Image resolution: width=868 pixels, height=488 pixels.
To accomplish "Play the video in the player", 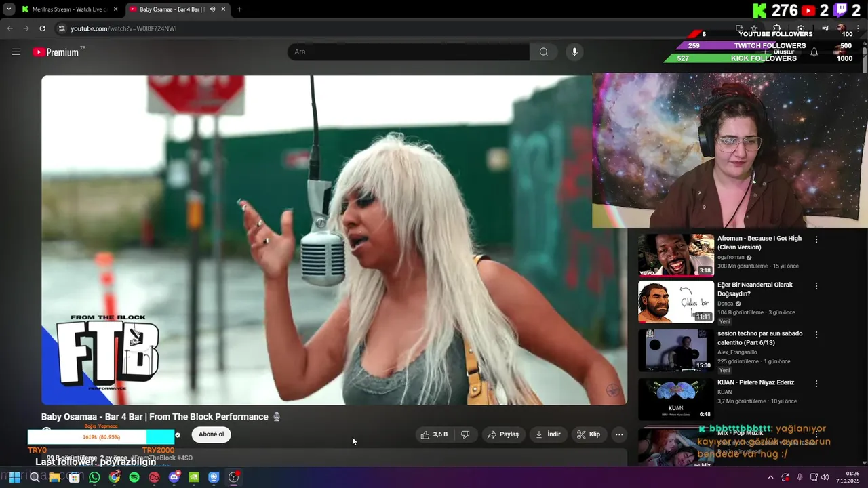I will coord(334,240).
